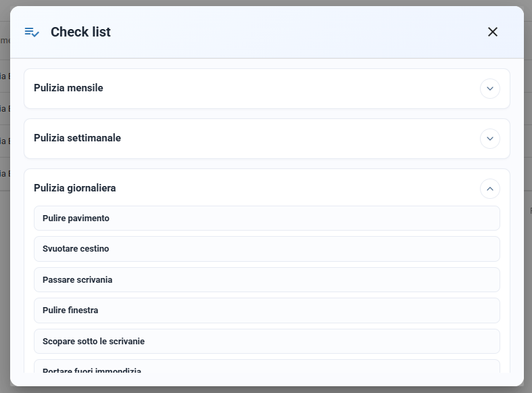
Task: Click the Check list heading text
Action: tap(80, 32)
